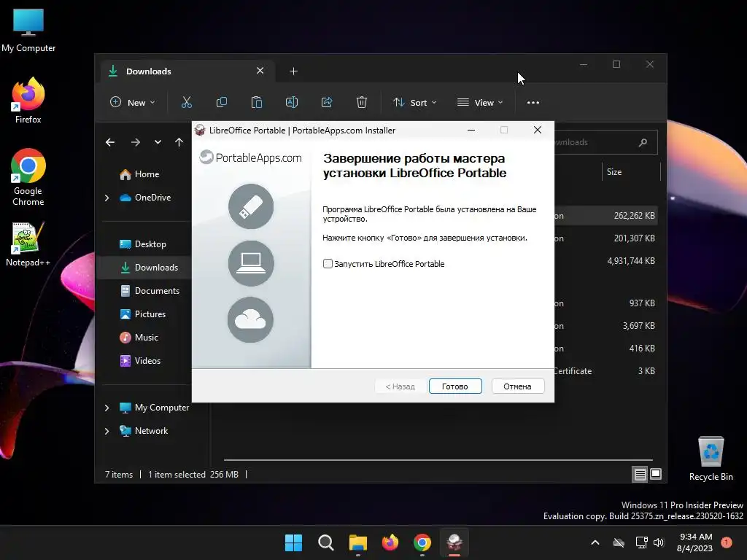Expand the My Computer tree node
The image size is (747, 560).
point(107,408)
